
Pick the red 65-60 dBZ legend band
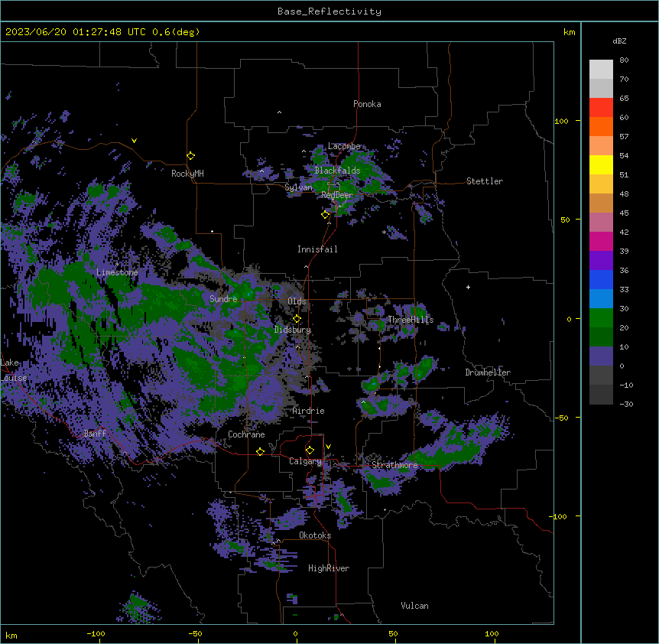[601, 108]
